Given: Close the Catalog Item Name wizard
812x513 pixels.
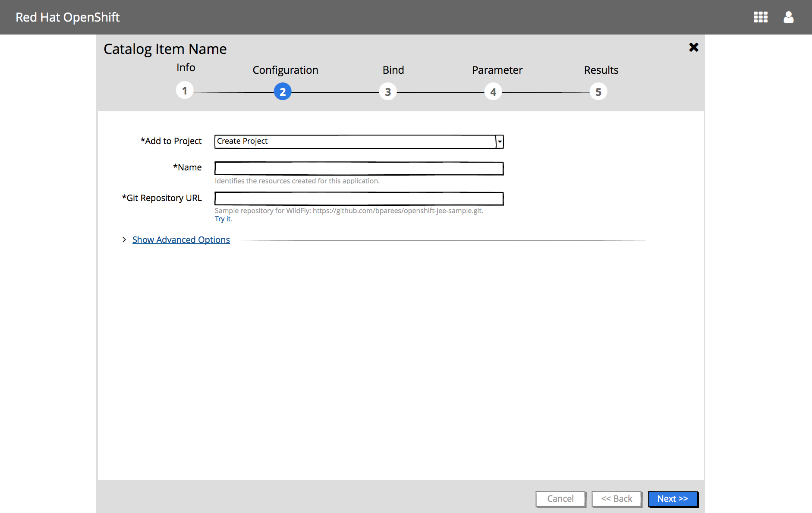Looking at the screenshot, I should [693, 47].
